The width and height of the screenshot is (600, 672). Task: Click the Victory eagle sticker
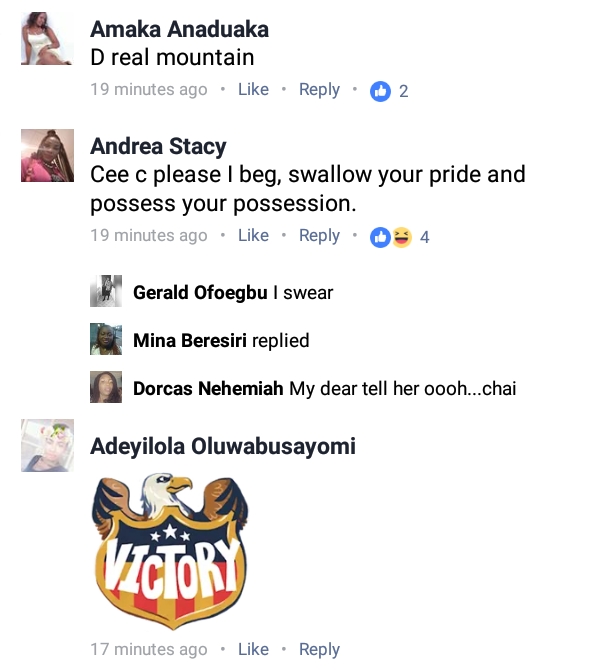pos(172,550)
